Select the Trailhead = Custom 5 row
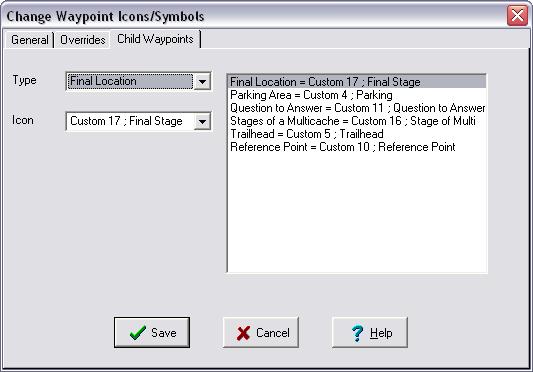The width and height of the screenshot is (533, 372). pos(357,134)
